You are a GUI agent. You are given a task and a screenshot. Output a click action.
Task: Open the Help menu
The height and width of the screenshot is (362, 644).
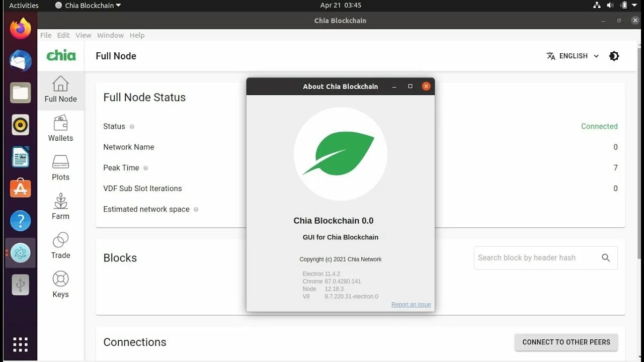click(x=137, y=35)
